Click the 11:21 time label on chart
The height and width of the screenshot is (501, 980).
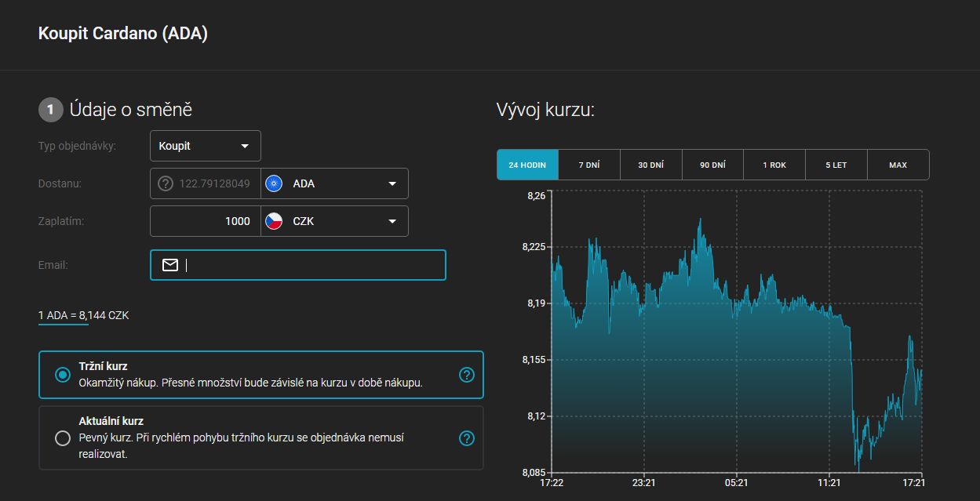click(829, 483)
